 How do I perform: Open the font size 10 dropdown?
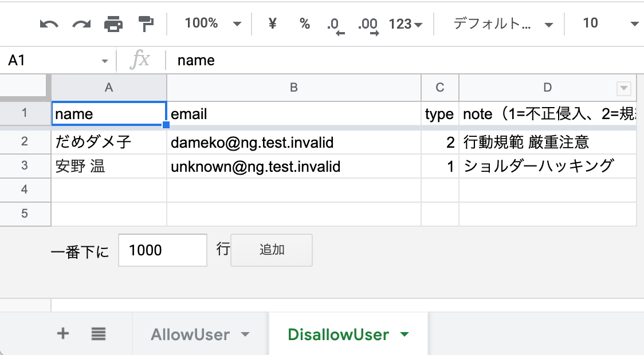(x=610, y=24)
